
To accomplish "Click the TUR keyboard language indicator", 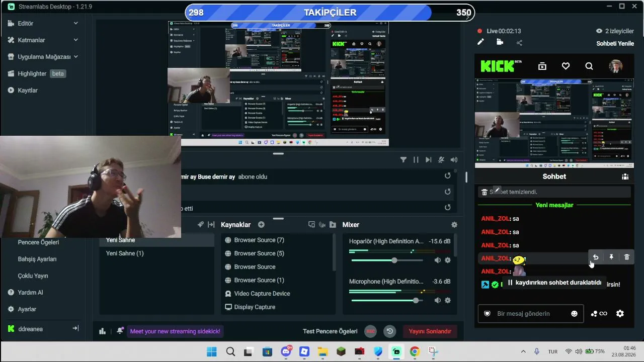I will click(552, 351).
